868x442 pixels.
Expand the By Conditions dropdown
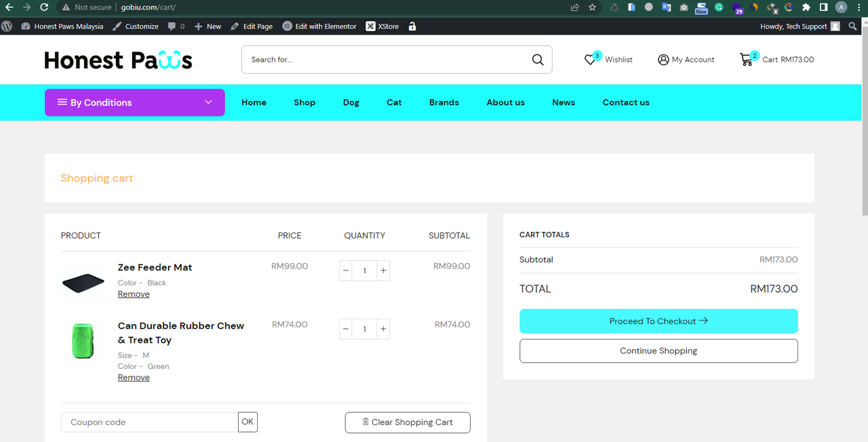tap(135, 102)
